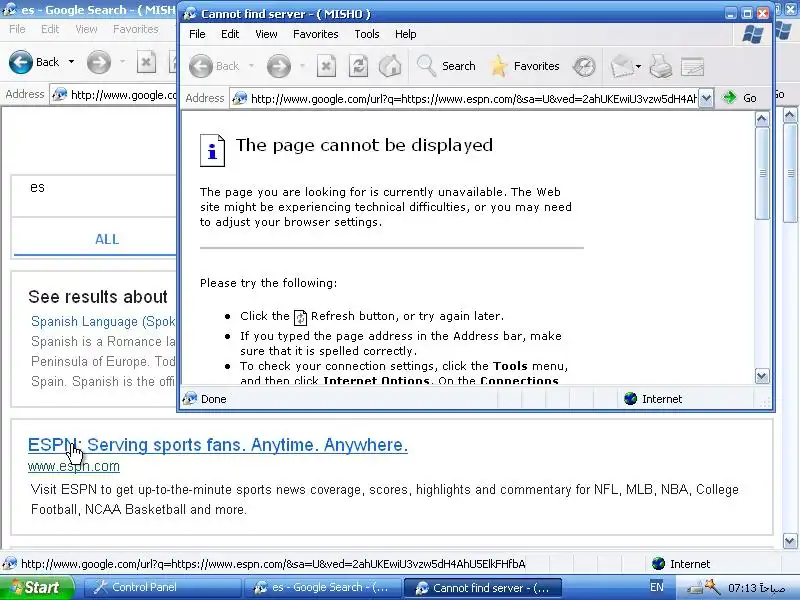
Task: Open ESPN Serving sports fans link
Action: coord(218,445)
